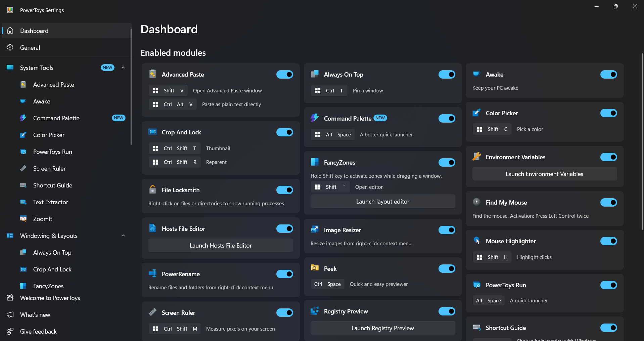Click Launch Hosts File Editor button
The image size is (644, 341).
tap(221, 246)
